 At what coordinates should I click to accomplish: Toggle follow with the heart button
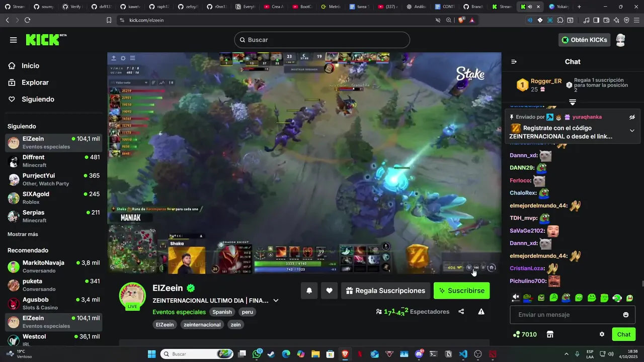pyautogui.click(x=329, y=291)
